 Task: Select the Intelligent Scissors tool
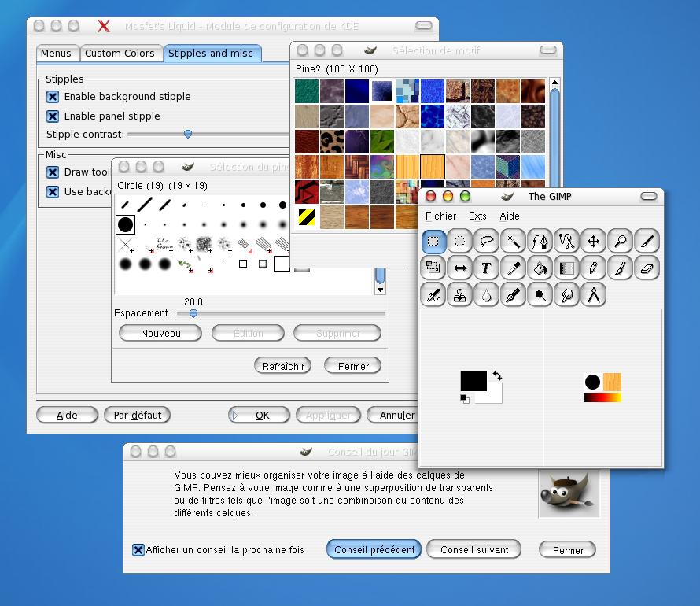point(567,242)
